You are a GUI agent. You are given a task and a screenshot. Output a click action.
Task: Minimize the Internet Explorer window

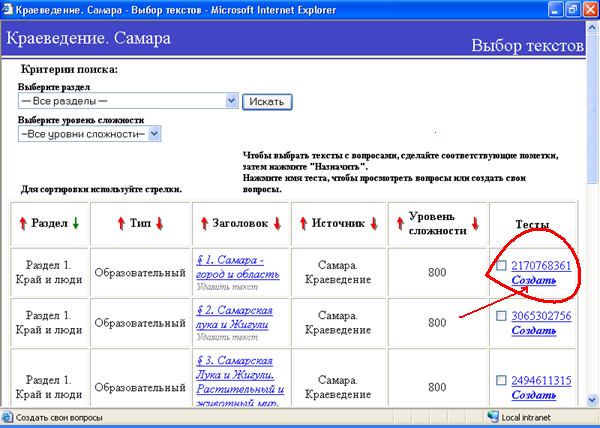[555, 10]
